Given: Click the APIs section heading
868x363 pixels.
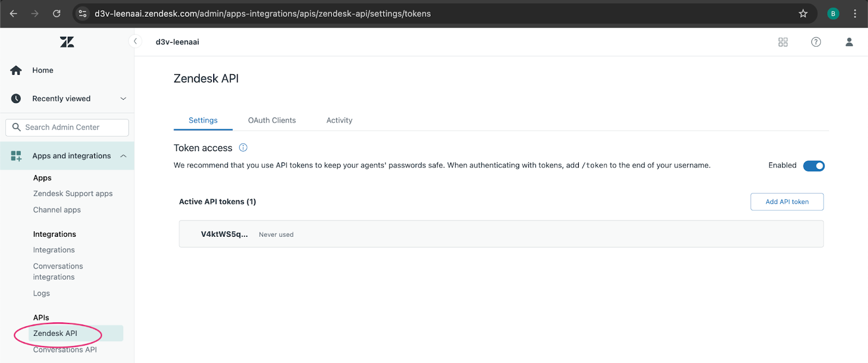Looking at the screenshot, I should pos(41,317).
